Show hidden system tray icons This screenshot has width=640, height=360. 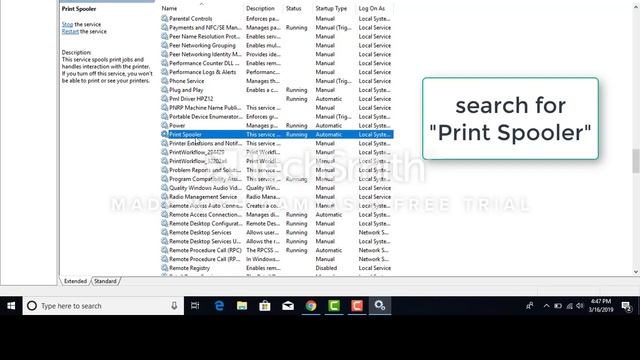coord(546,306)
